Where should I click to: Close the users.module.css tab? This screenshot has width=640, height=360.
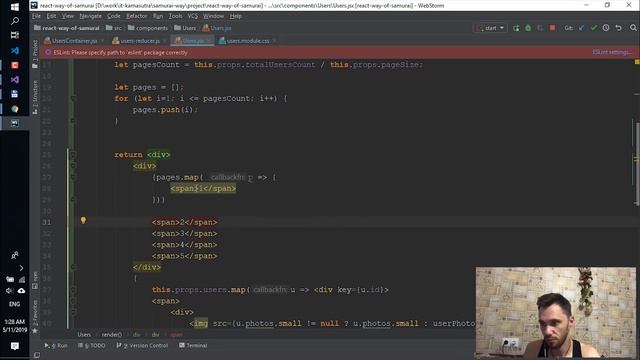(274, 41)
